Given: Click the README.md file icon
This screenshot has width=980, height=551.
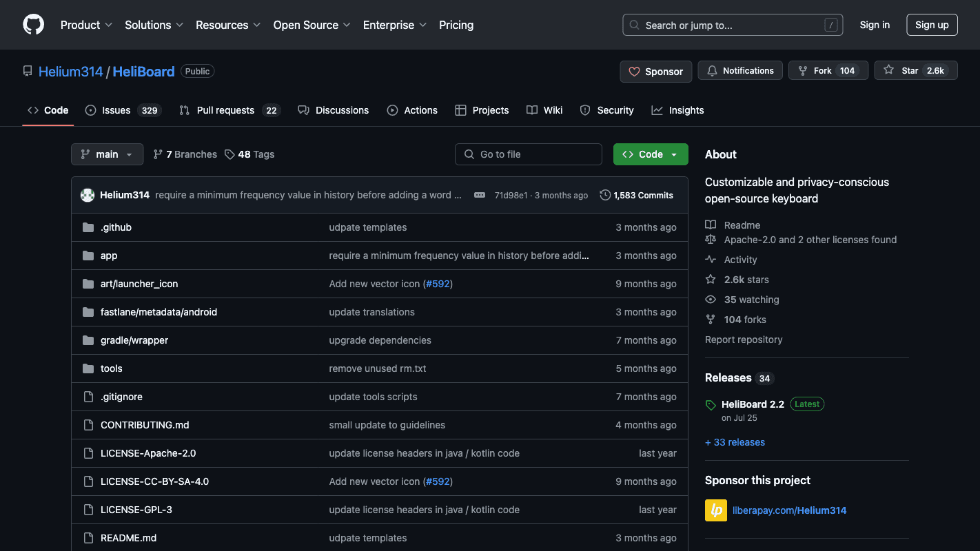Looking at the screenshot, I should tap(88, 538).
